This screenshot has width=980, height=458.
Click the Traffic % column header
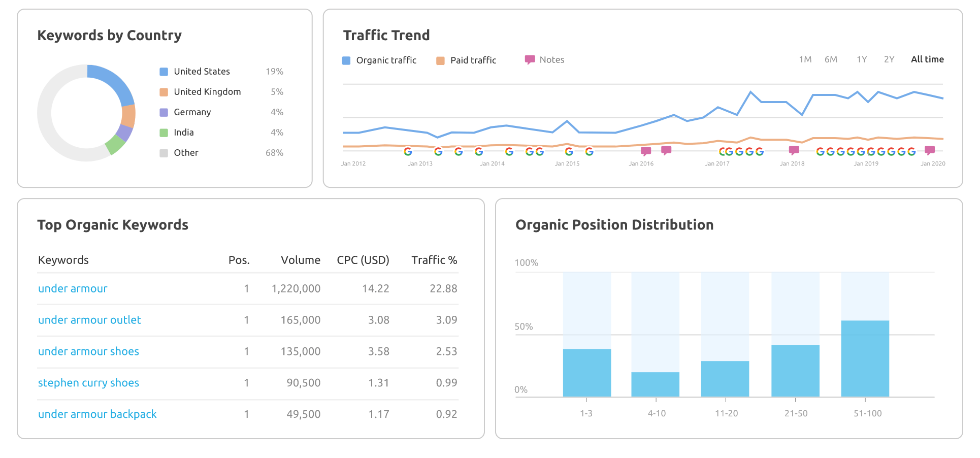[x=434, y=260]
